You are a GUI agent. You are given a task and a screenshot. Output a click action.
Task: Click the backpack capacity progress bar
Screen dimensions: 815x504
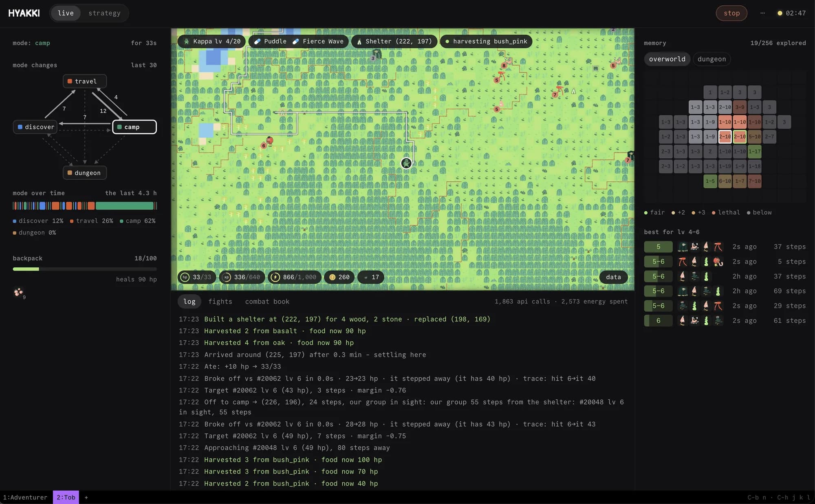click(85, 269)
